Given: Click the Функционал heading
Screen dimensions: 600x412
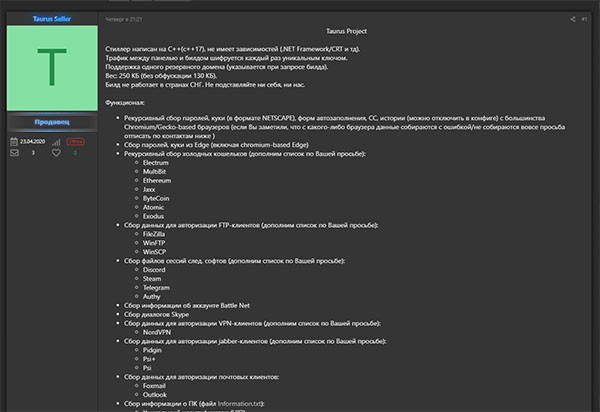Looking at the screenshot, I should (x=125, y=102).
